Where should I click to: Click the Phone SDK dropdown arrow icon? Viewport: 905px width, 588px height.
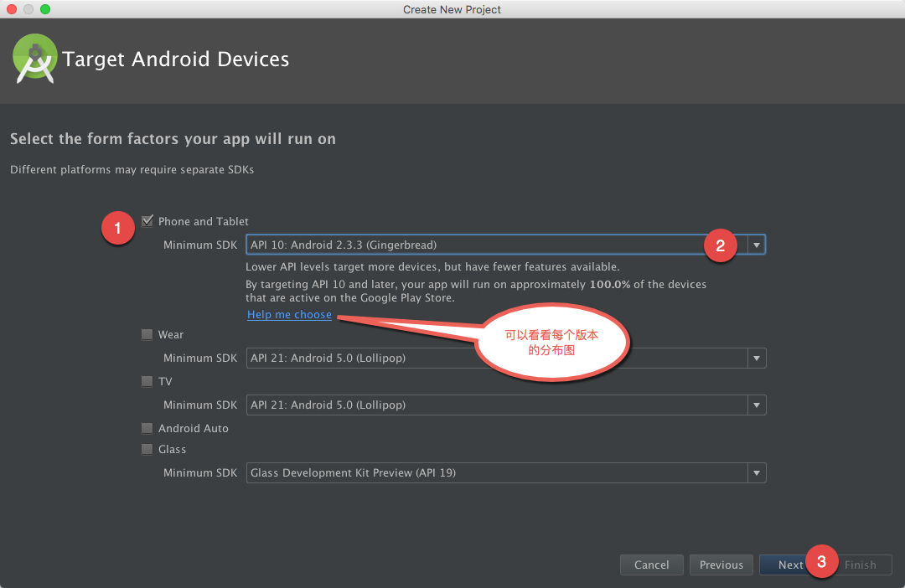point(757,245)
